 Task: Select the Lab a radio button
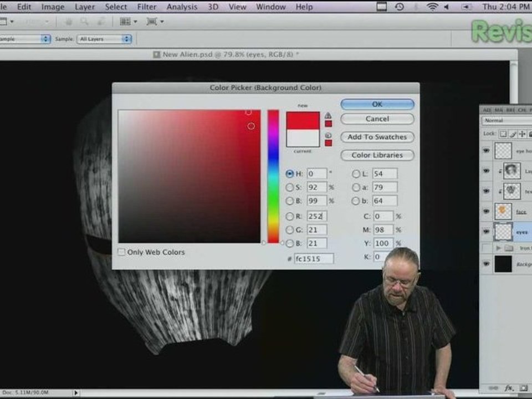coord(356,187)
